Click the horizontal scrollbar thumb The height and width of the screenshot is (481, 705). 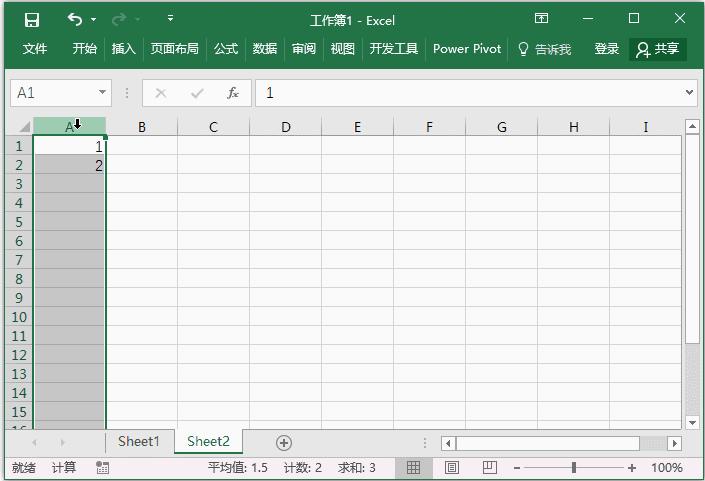548,443
